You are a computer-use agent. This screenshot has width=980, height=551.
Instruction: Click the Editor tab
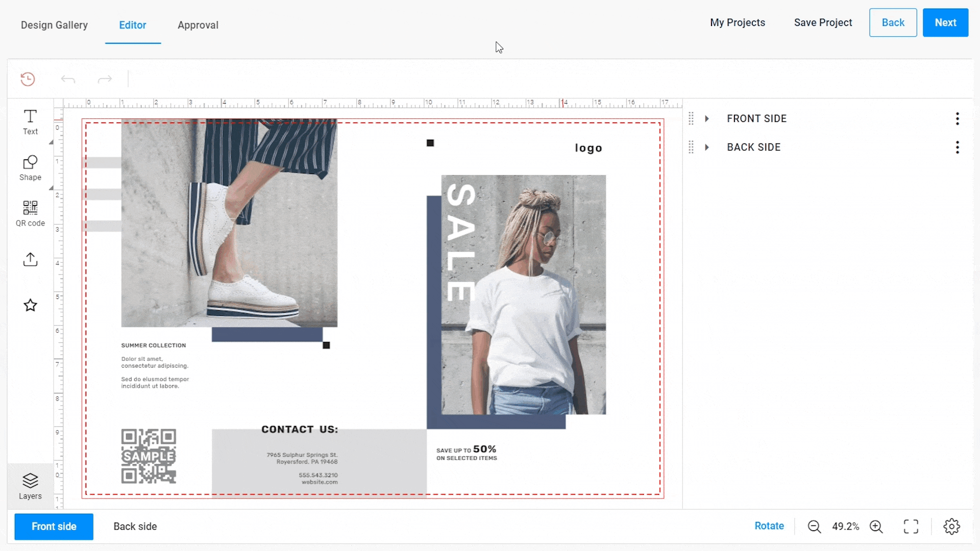pyautogui.click(x=133, y=25)
